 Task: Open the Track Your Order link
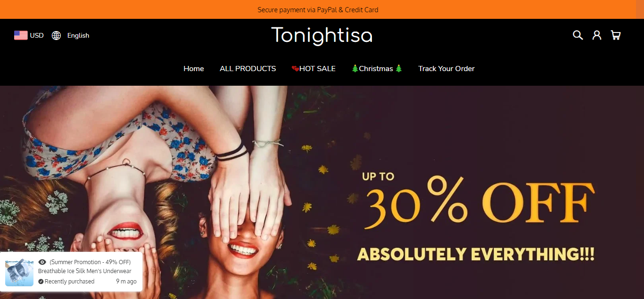coord(446,69)
